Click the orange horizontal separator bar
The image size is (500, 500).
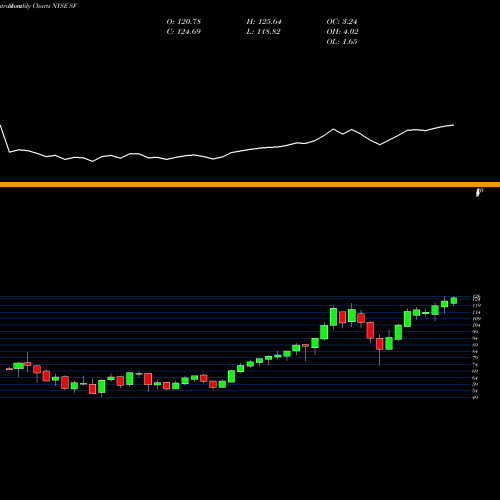coord(250,185)
